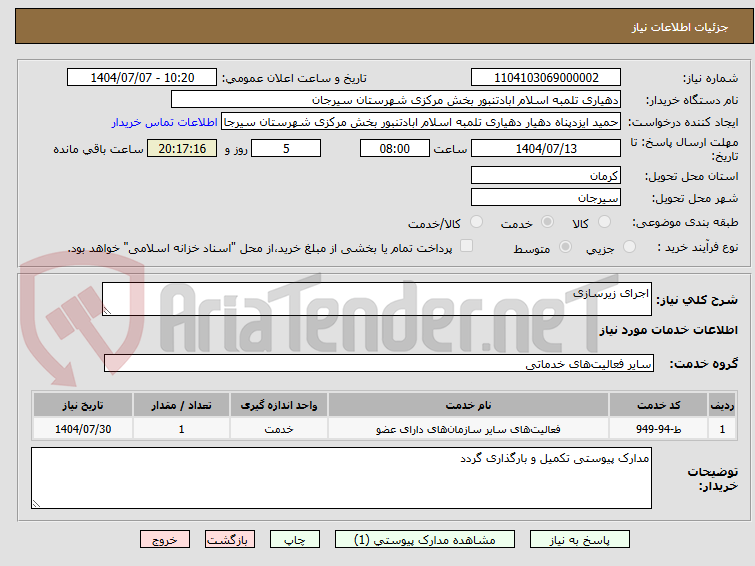
Task: Click the نام دستگاه خریدار field
Action: (396, 100)
